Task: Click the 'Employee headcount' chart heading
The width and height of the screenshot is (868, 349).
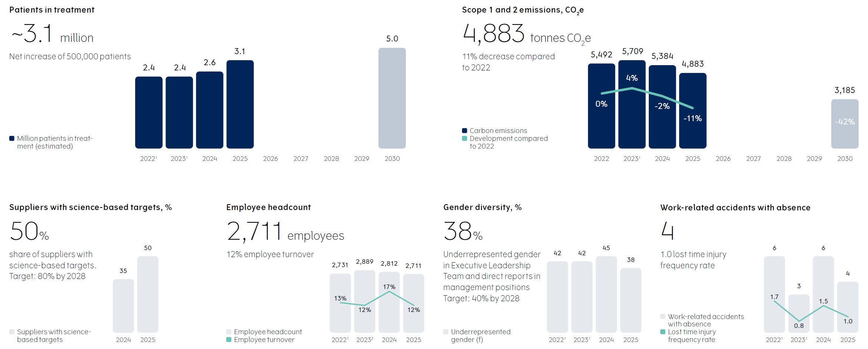Action: tap(268, 207)
